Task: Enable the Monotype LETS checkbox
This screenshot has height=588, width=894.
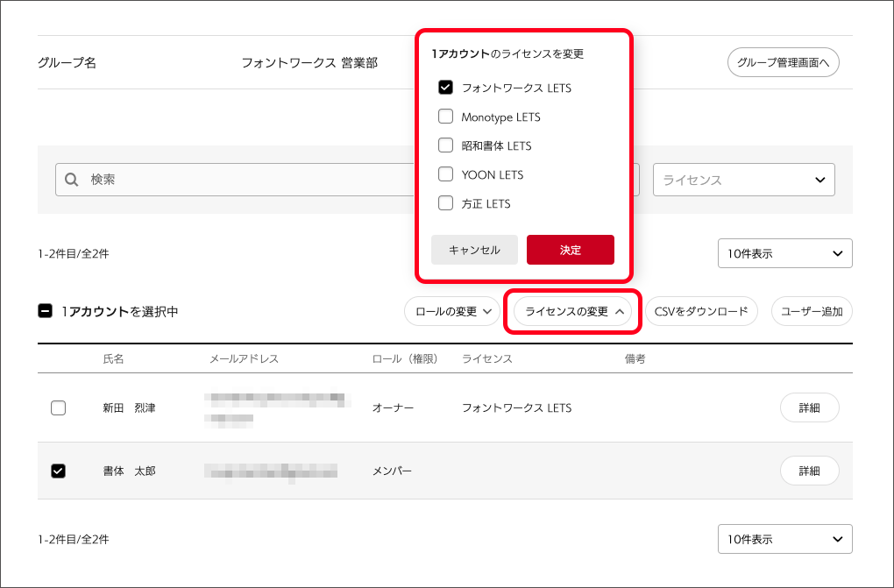Action: click(x=445, y=117)
